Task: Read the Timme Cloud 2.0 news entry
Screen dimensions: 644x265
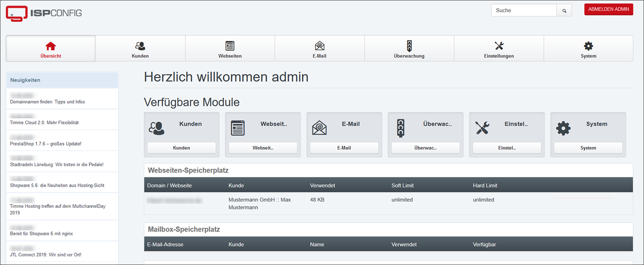Action: (x=44, y=122)
